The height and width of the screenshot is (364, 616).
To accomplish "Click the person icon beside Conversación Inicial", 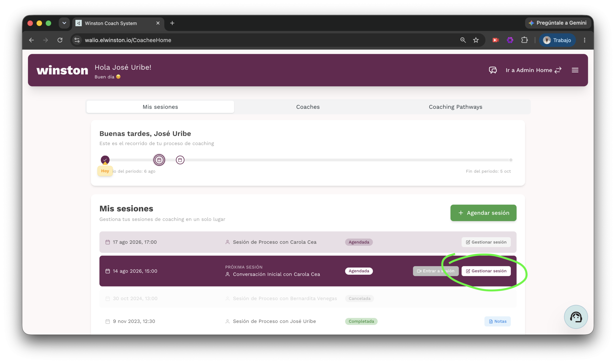I will click(227, 274).
